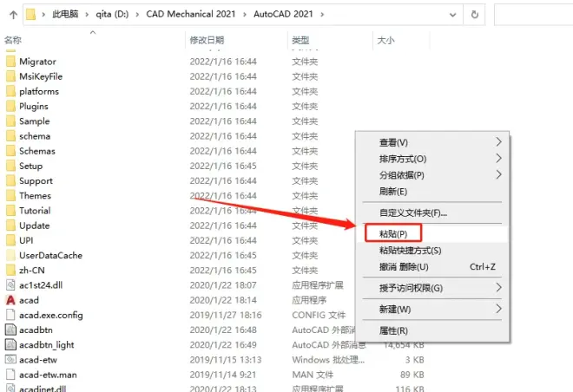Sort by 修改日期 column header

[x=207, y=40]
